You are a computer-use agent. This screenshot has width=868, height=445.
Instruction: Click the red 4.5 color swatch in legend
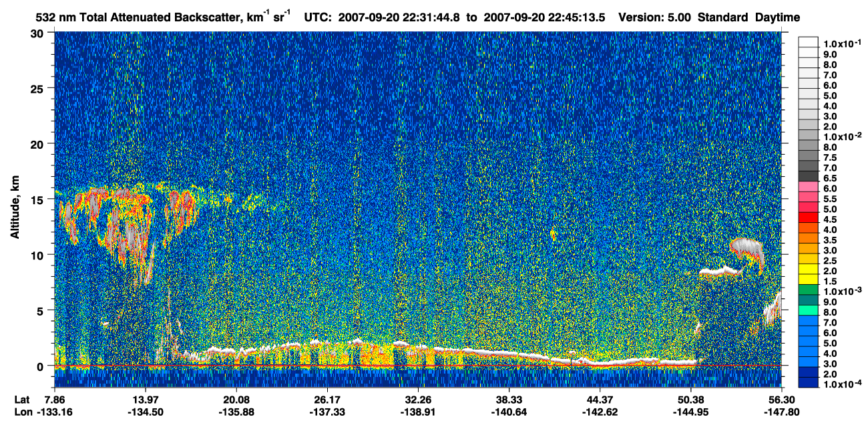pyautogui.click(x=808, y=217)
